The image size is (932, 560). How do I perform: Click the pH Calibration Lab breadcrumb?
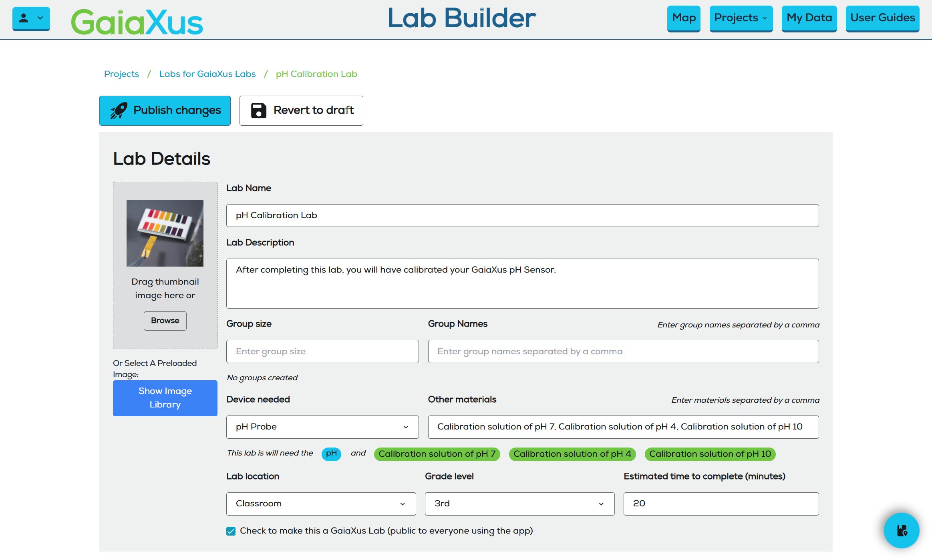click(316, 74)
